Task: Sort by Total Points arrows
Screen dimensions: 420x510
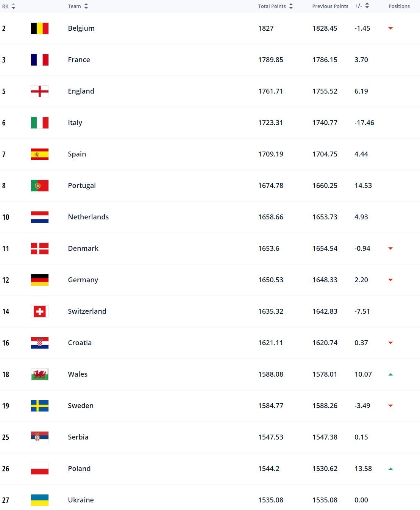Action: coord(291,6)
